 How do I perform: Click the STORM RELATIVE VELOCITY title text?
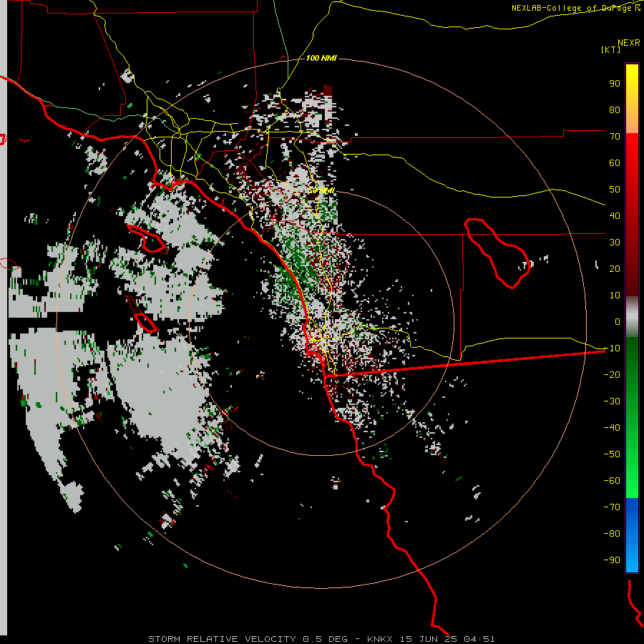[222, 639]
